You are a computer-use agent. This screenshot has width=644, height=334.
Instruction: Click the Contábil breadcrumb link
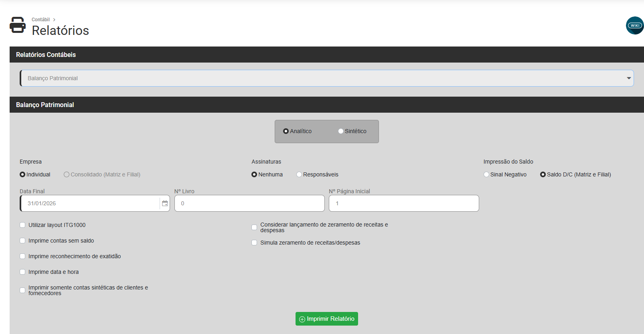41,20
